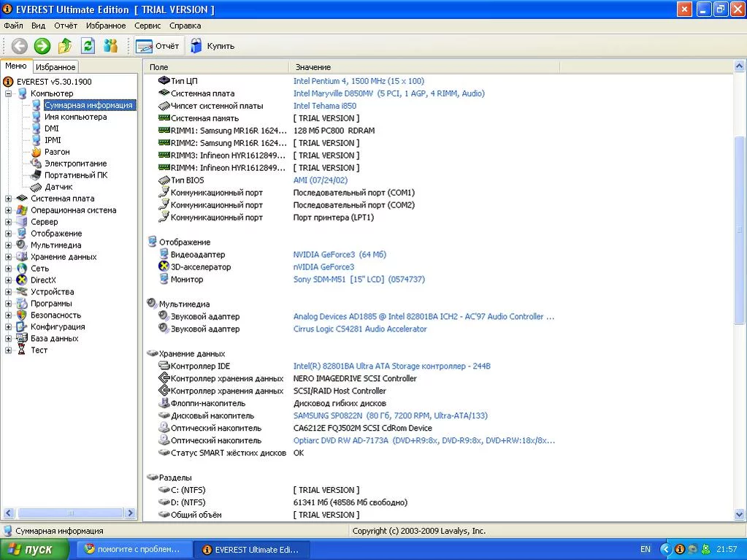Collapse the Компьютер tree node
This screenshot has height=560, width=747.
[x=8, y=93]
